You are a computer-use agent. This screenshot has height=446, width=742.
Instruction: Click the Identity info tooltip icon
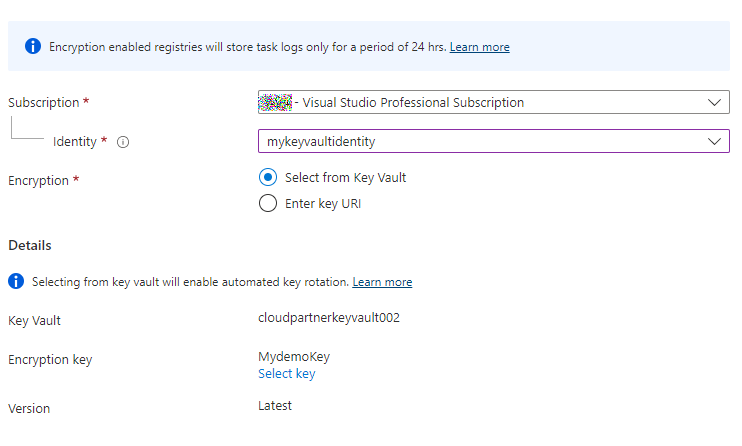pyautogui.click(x=123, y=142)
